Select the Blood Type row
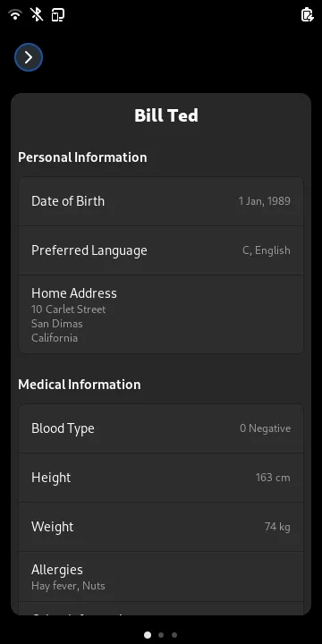The height and width of the screenshot is (644, 322). pyautogui.click(x=161, y=428)
